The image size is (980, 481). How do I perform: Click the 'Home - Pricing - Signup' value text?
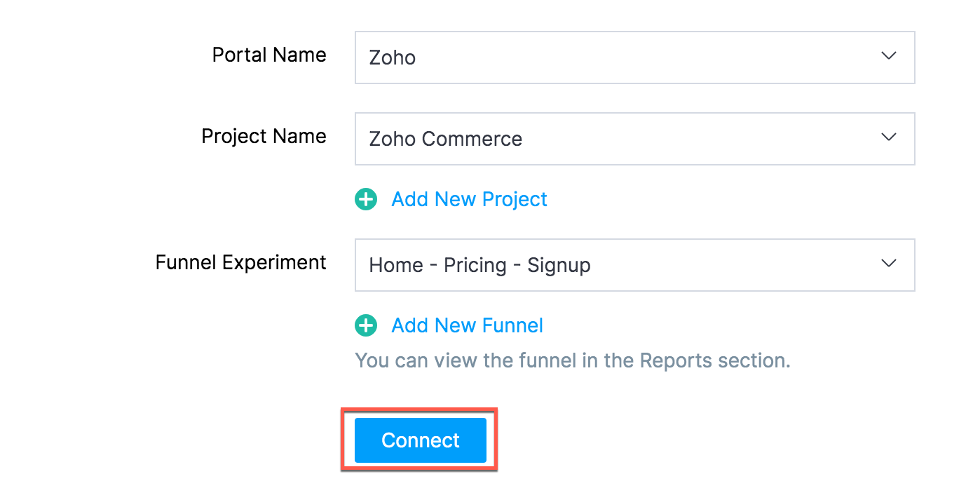(x=479, y=265)
